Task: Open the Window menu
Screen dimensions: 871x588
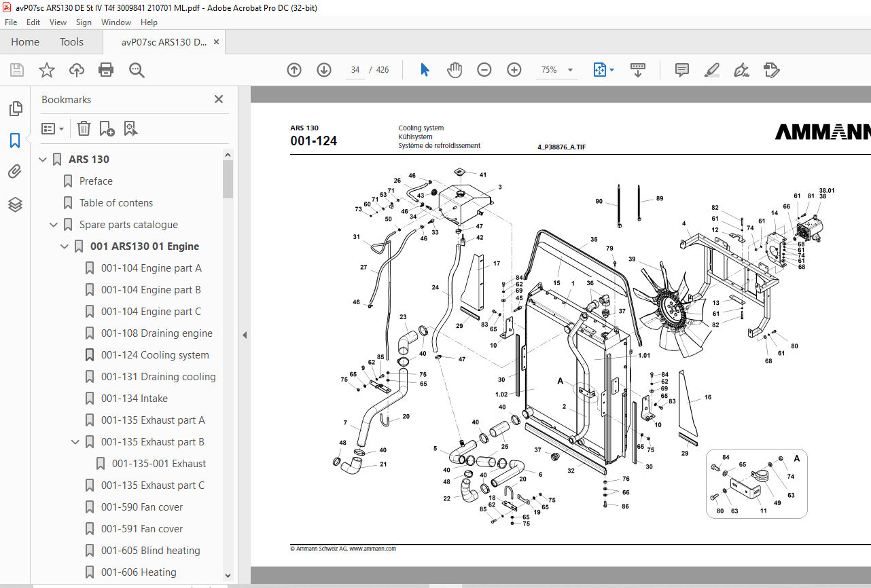Action: click(116, 22)
